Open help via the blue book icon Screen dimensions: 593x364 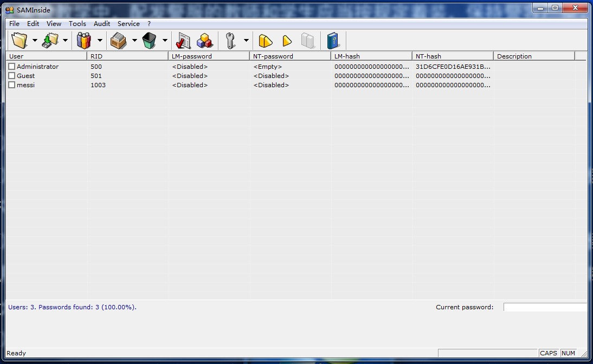click(x=332, y=41)
